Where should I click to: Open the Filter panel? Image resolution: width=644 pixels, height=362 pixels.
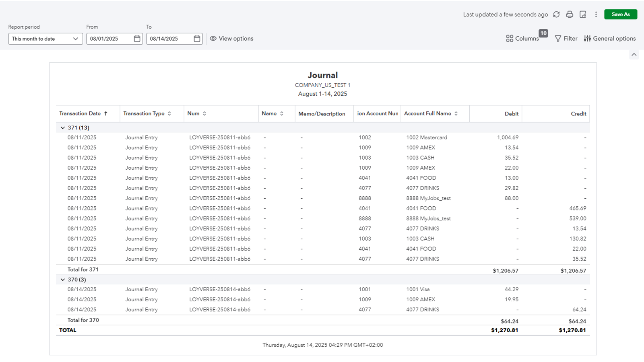click(x=566, y=39)
